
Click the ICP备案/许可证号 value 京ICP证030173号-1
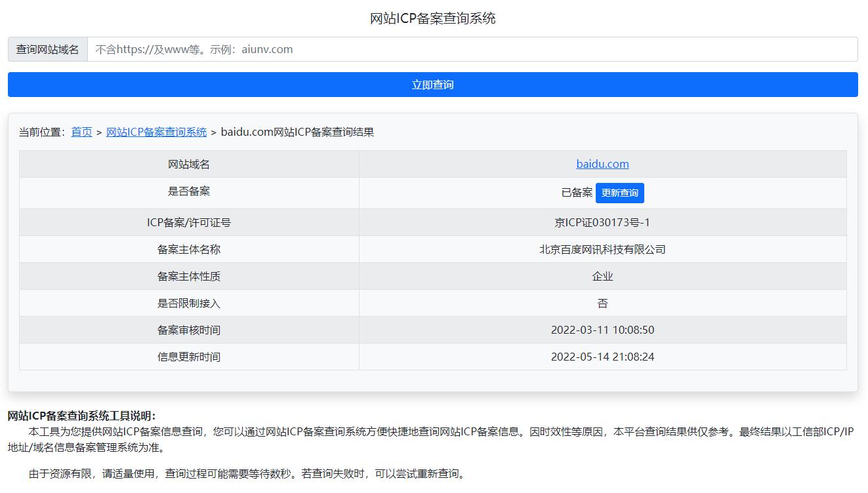click(602, 222)
